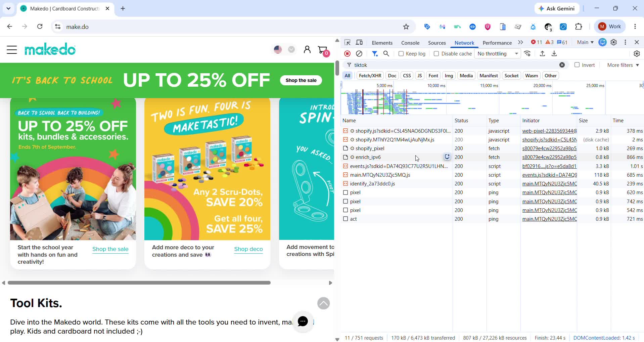644x342 pixels.
Task: Switch to the Elements tab
Action: pyautogui.click(x=382, y=43)
